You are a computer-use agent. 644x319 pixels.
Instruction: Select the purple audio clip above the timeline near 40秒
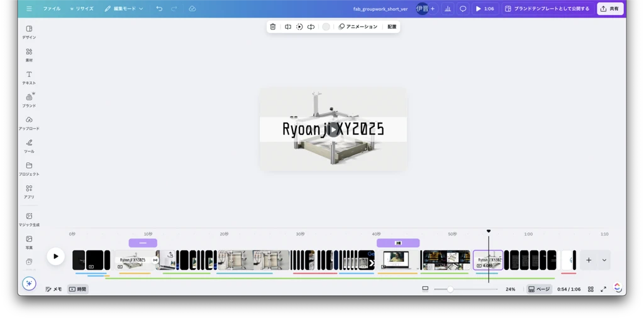pos(398,243)
